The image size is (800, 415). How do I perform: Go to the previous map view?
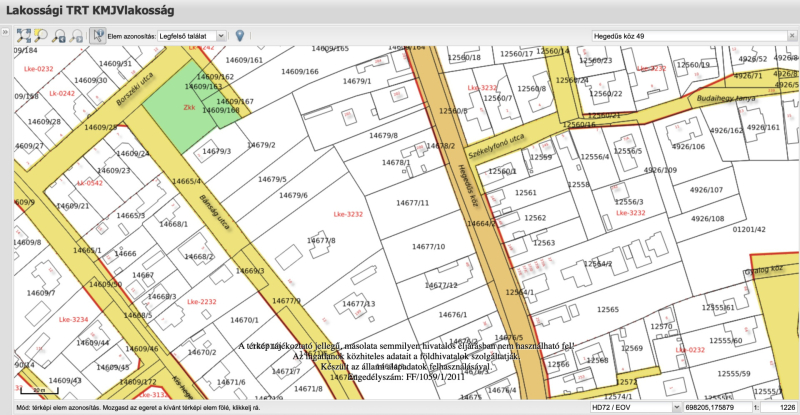pyautogui.click(x=59, y=35)
